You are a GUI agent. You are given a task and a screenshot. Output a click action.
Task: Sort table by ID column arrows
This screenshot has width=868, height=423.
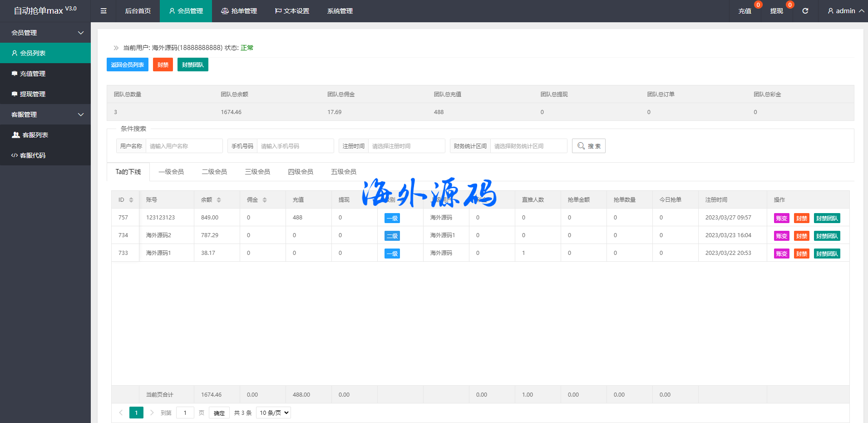pos(131,200)
